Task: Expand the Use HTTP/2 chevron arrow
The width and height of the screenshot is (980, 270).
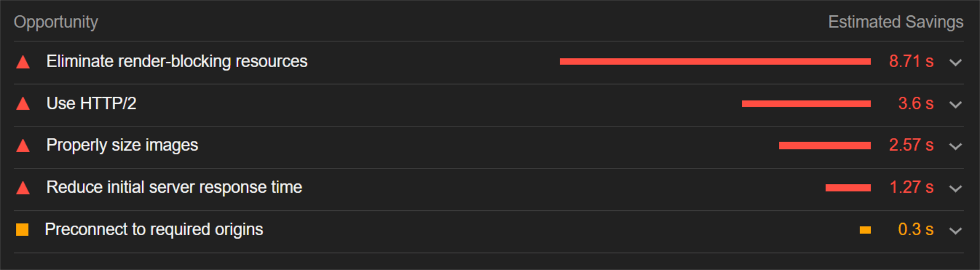Action: [x=955, y=105]
